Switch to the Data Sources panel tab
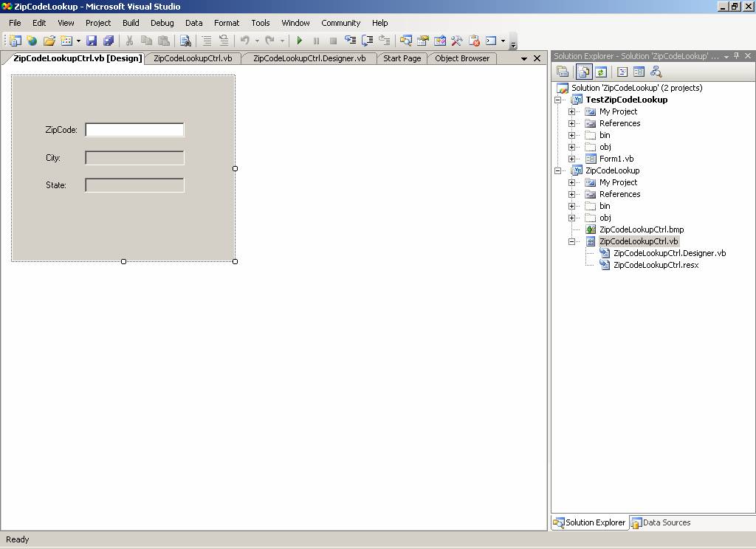 [x=661, y=522]
